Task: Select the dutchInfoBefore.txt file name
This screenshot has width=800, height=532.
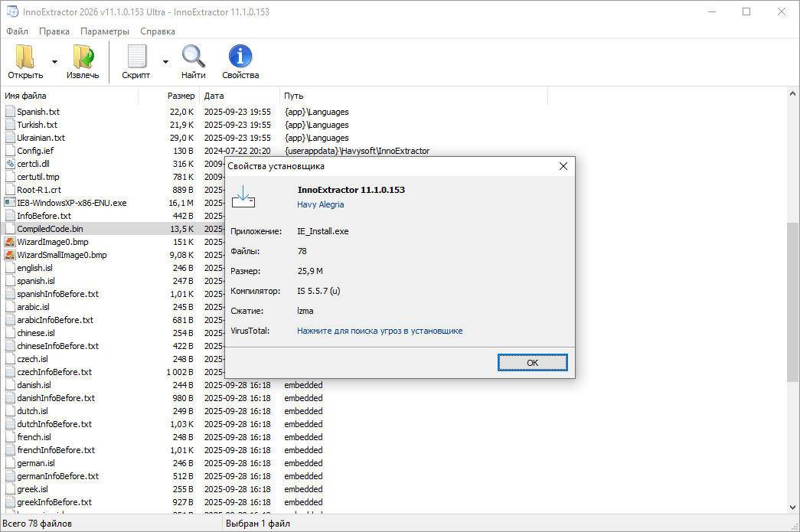Action: (54, 424)
